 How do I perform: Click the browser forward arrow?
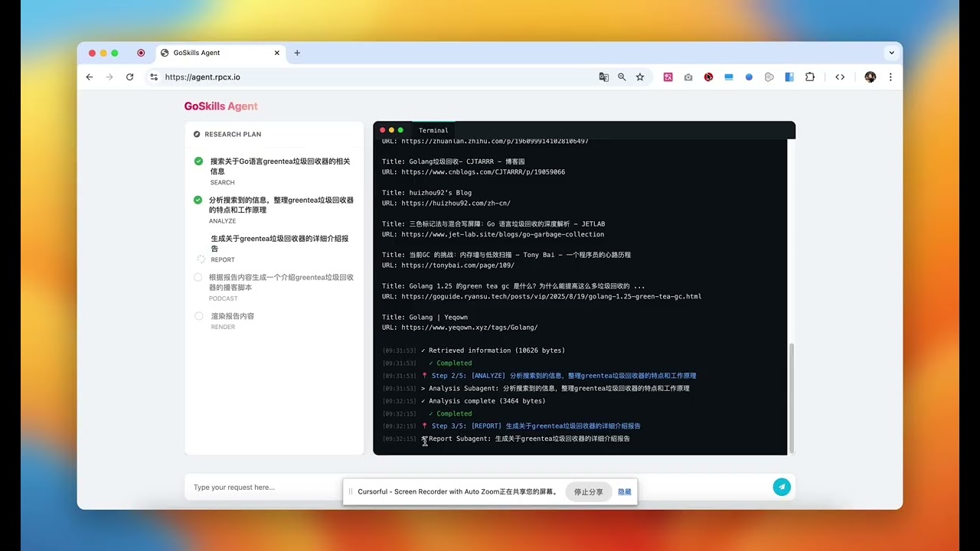109,77
